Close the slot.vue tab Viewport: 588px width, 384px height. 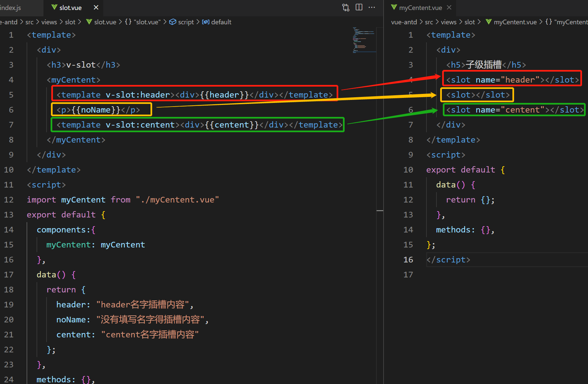[x=96, y=7]
